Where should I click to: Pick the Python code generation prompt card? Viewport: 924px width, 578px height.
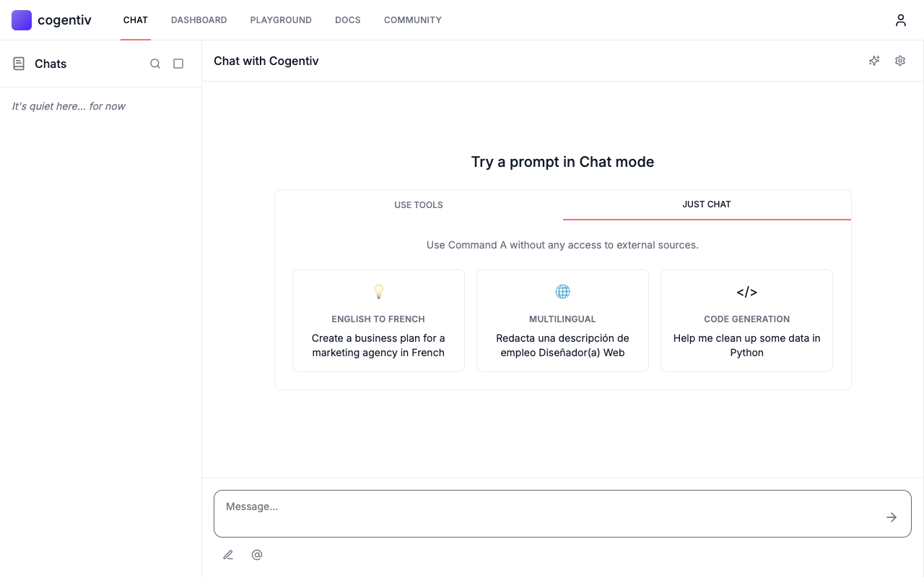[746, 320]
